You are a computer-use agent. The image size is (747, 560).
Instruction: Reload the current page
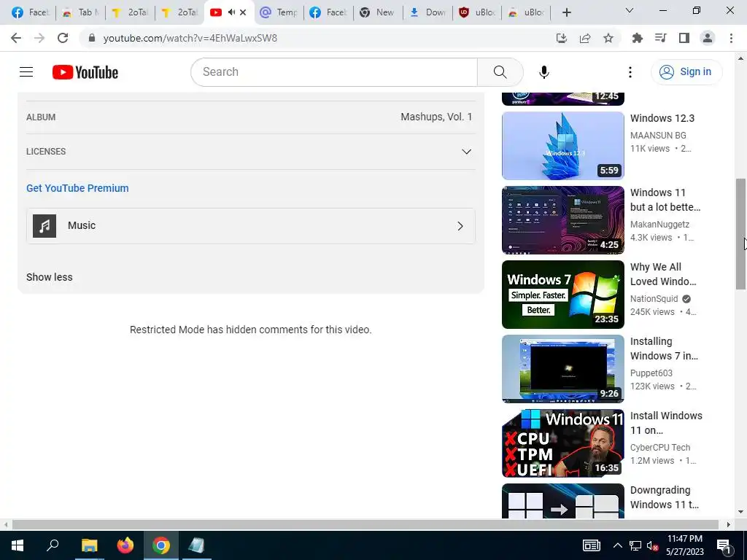coord(63,38)
